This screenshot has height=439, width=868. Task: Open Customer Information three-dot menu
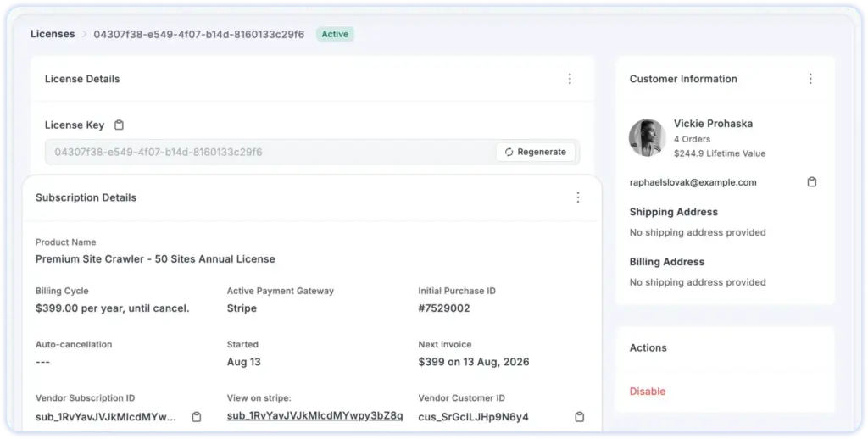pos(810,79)
